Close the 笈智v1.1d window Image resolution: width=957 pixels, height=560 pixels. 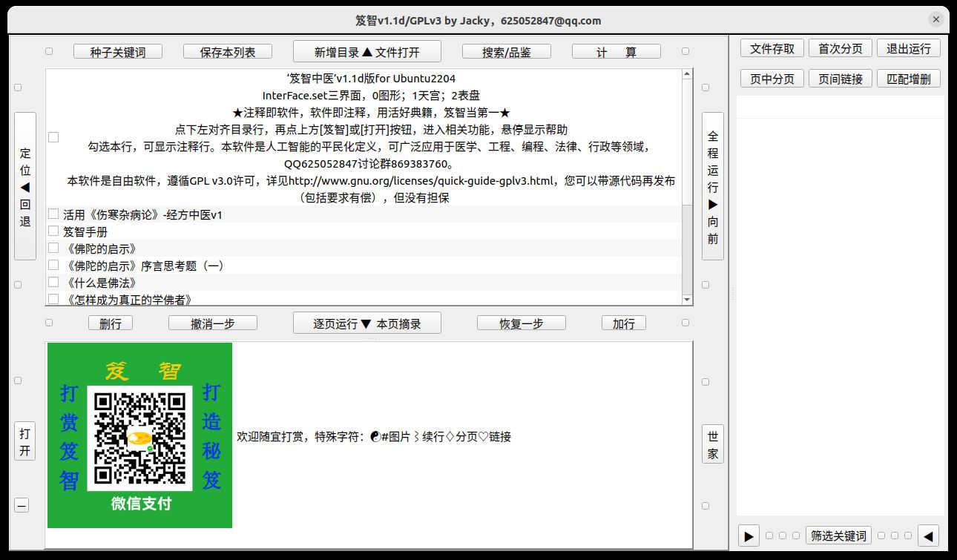pos(936,20)
